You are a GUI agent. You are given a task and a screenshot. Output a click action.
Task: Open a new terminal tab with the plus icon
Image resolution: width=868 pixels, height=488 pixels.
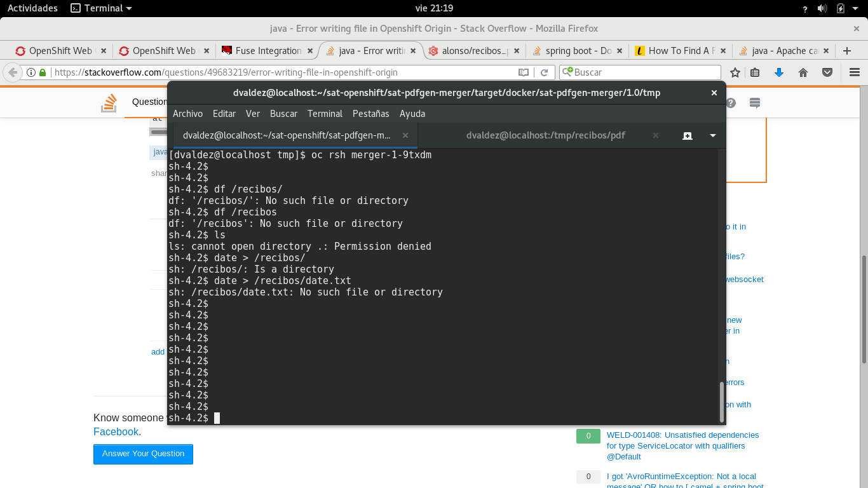(687, 135)
